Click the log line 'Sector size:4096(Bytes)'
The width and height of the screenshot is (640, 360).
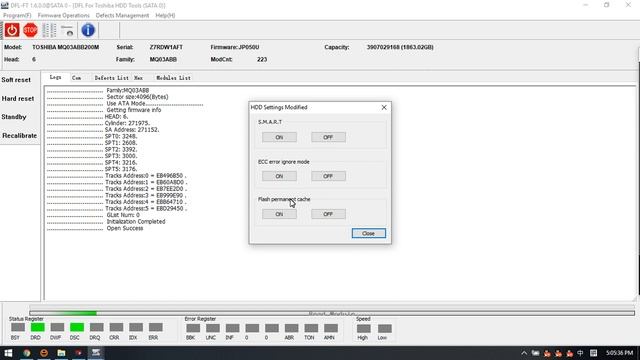[137, 97]
